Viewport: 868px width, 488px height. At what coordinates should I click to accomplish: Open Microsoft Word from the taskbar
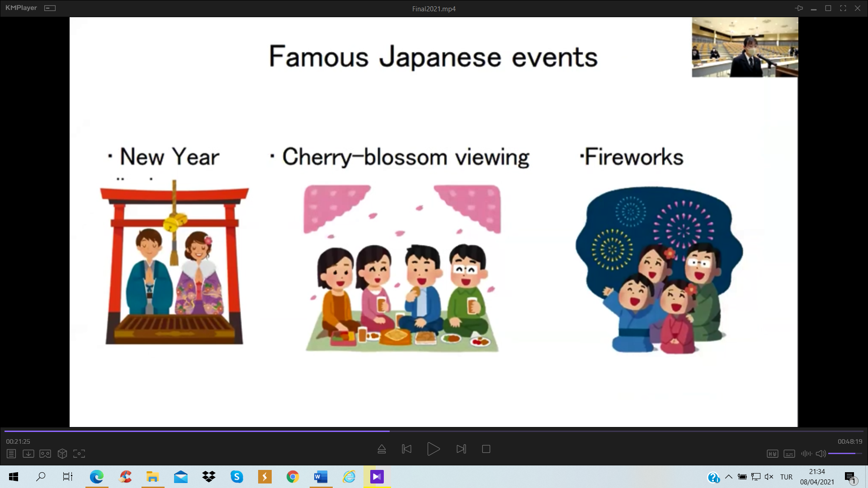pyautogui.click(x=321, y=477)
